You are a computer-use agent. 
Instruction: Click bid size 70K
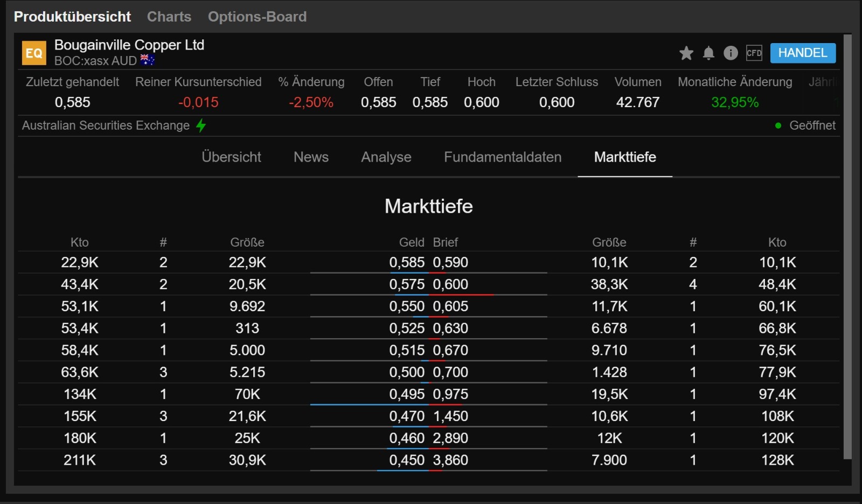247,394
